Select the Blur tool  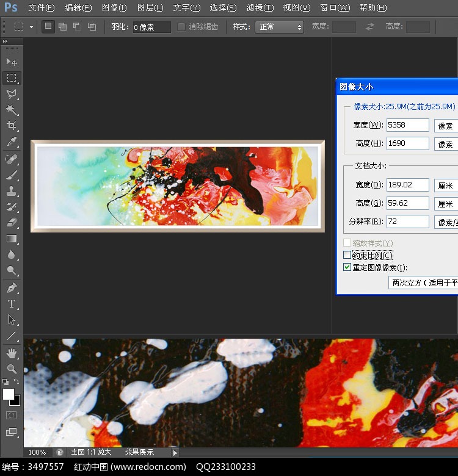(12, 254)
